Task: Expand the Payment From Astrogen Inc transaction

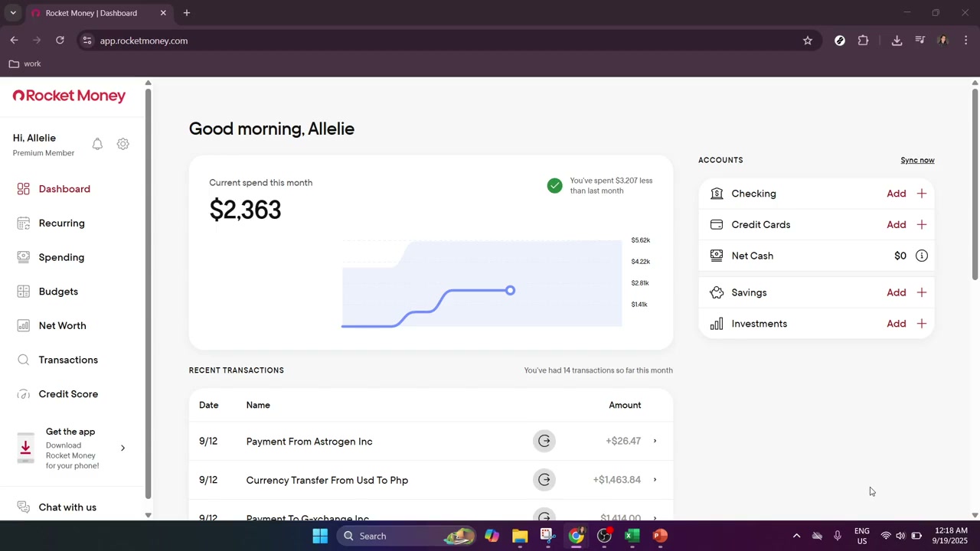Action: [x=655, y=441]
